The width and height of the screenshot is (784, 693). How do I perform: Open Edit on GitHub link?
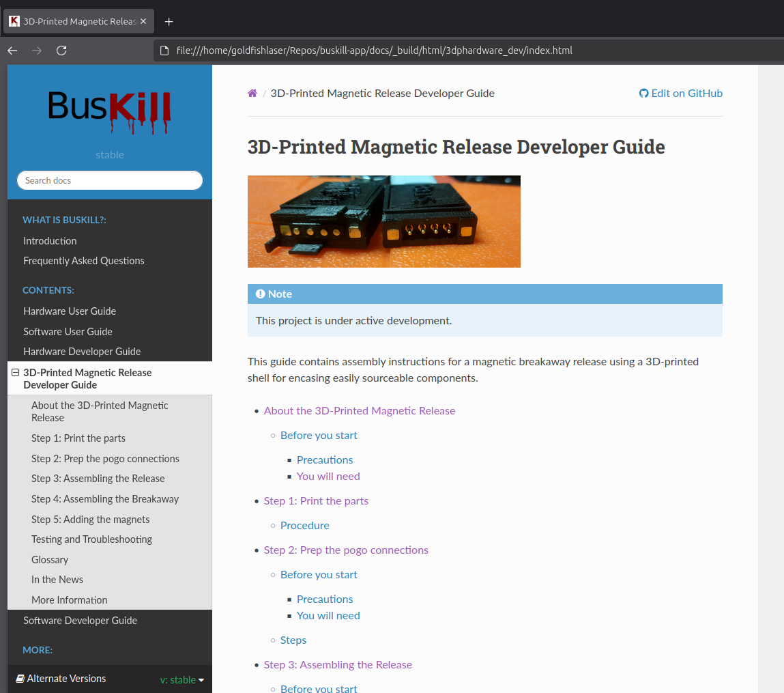680,94
